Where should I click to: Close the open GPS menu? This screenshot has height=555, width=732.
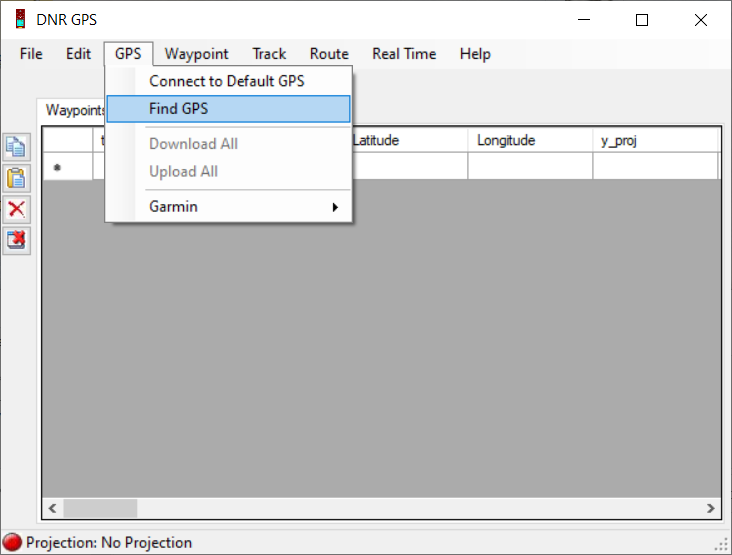tap(128, 54)
